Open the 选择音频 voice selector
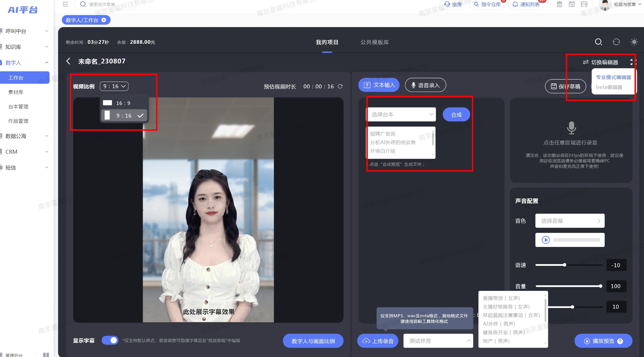 click(x=570, y=221)
